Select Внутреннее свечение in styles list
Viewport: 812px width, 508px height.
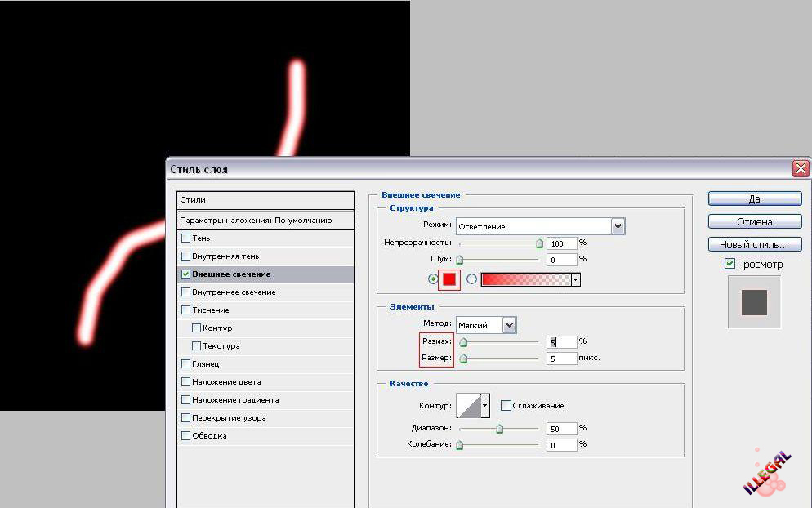[234, 292]
